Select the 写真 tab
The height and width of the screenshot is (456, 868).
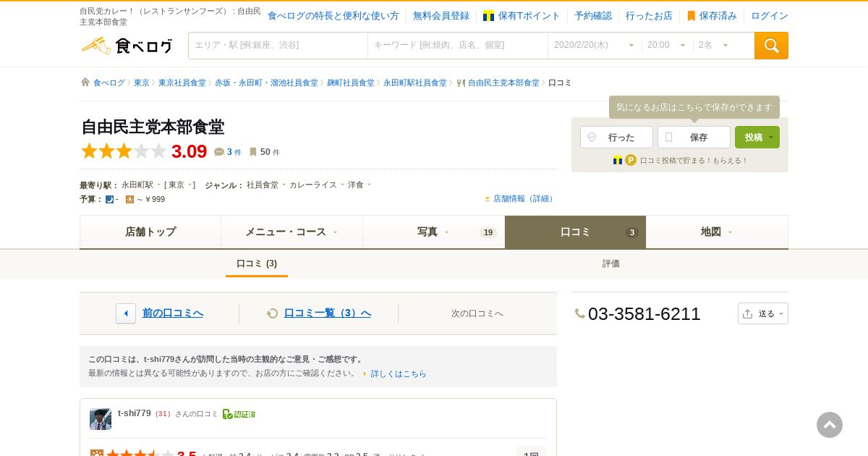coord(433,232)
